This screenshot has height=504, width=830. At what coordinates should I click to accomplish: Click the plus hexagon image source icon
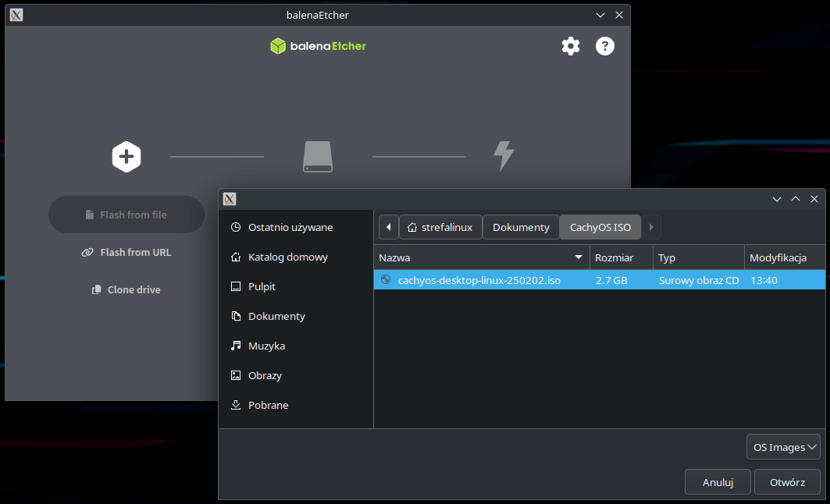pyautogui.click(x=126, y=157)
